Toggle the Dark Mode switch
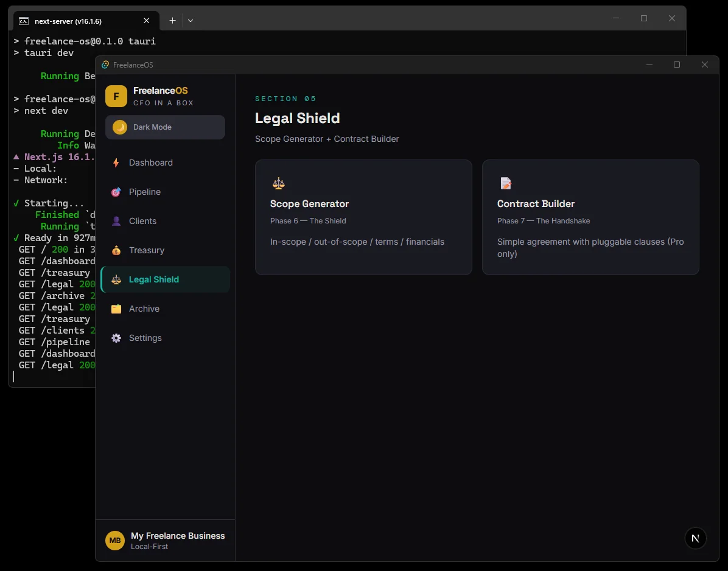 pyautogui.click(x=166, y=127)
